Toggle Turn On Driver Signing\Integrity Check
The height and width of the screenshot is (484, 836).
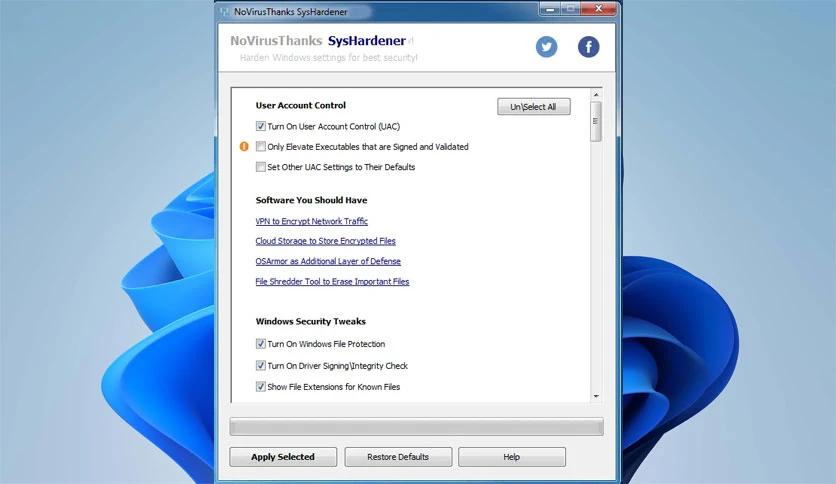(x=261, y=366)
